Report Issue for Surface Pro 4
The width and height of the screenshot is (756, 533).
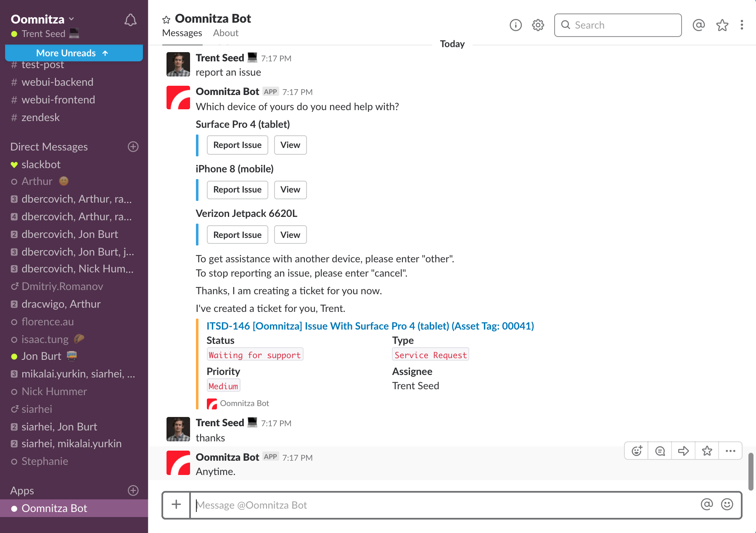pos(238,145)
